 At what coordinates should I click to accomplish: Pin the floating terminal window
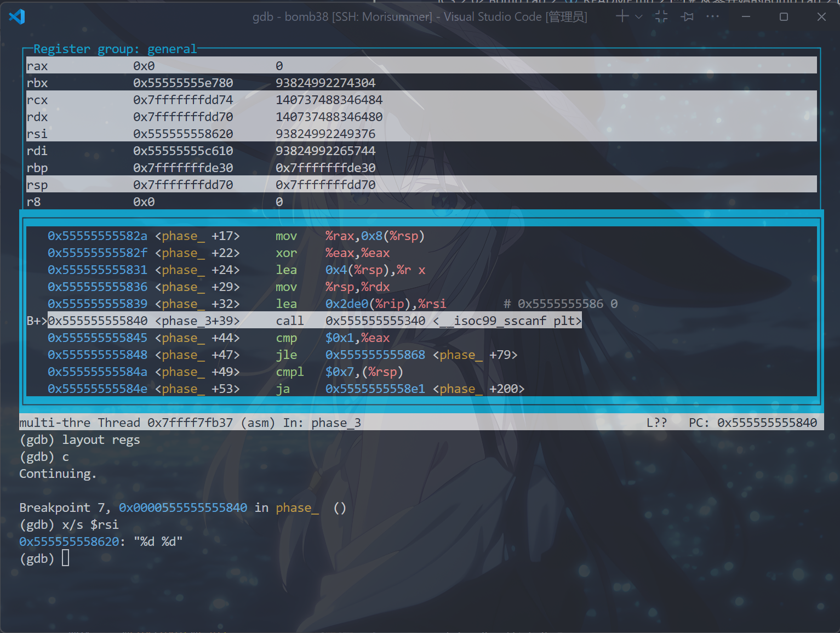pyautogui.click(x=687, y=16)
